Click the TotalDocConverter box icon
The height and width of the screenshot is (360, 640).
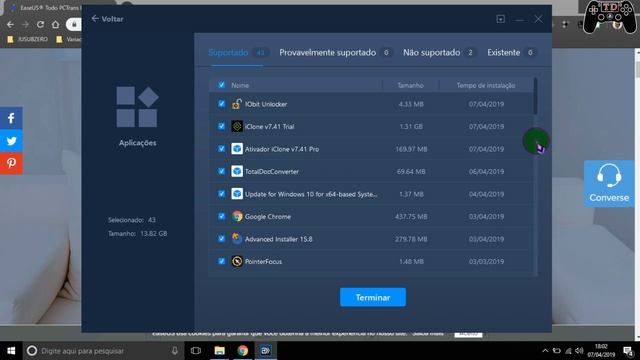(237, 171)
